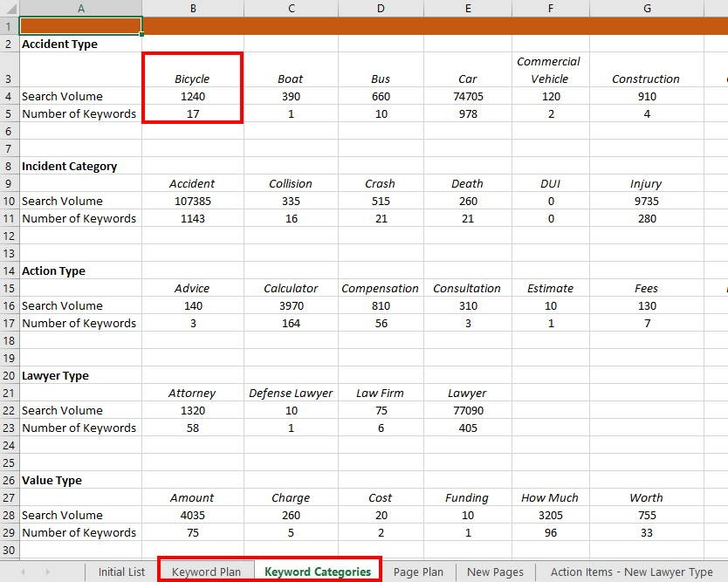Click the Accident Type heading cell

click(60, 44)
